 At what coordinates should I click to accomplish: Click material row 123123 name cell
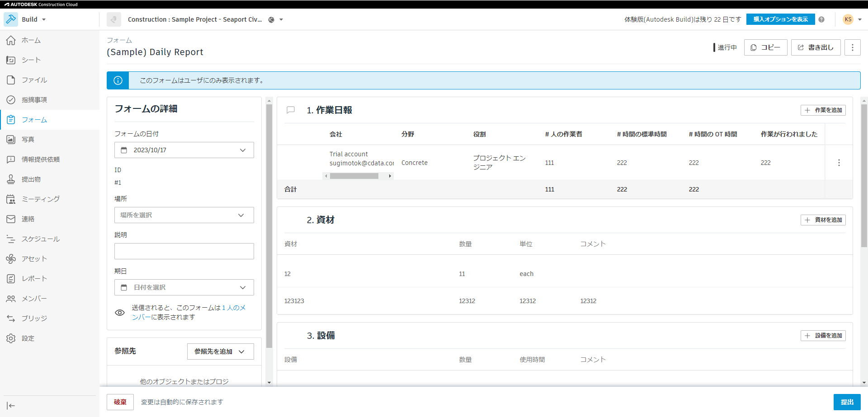294,301
